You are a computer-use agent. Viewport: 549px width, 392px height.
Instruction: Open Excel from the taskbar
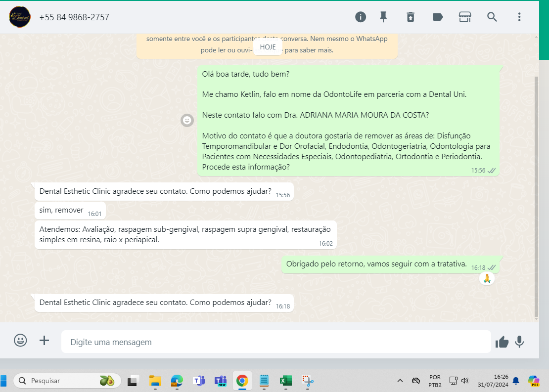[286, 381]
